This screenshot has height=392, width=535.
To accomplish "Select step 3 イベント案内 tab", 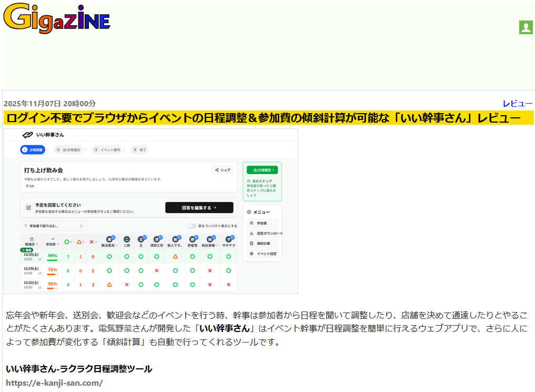I will (x=107, y=150).
